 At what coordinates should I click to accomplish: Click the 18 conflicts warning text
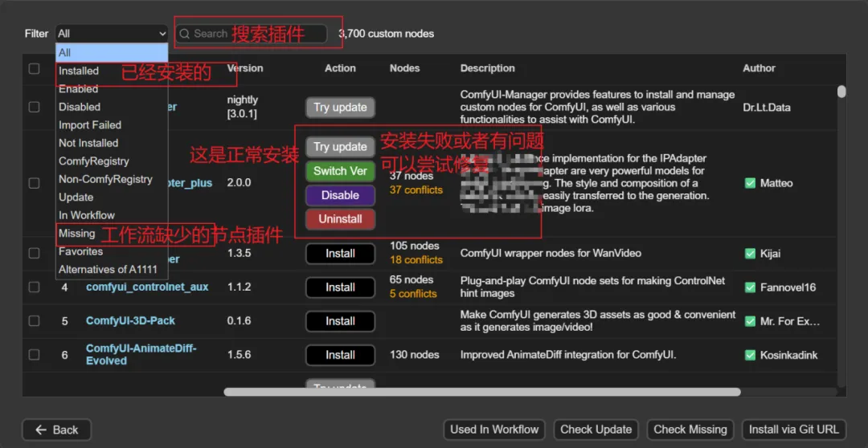click(416, 260)
